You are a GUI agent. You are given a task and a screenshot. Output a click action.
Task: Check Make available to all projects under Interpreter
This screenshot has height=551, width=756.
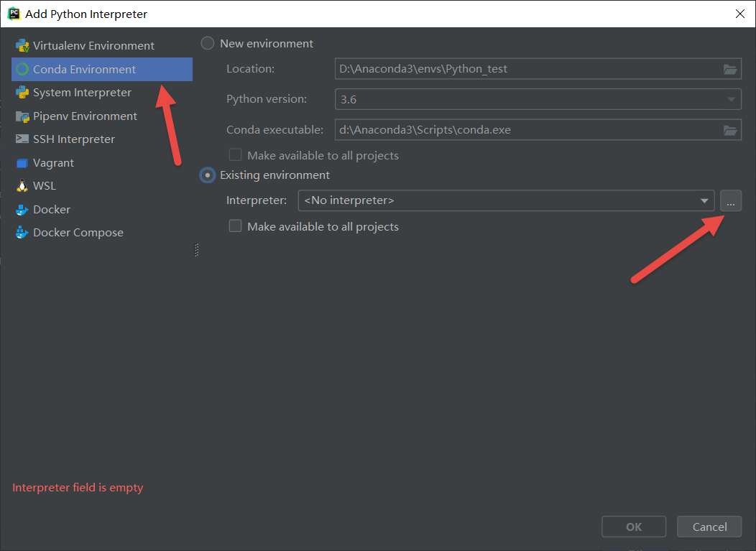click(235, 226)
